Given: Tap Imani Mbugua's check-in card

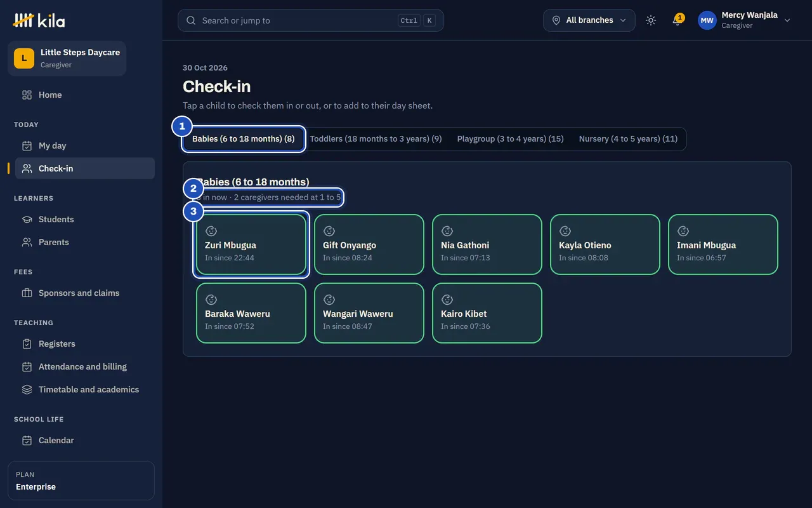Looking at the screenshot, I should click(x=723, y=244).
